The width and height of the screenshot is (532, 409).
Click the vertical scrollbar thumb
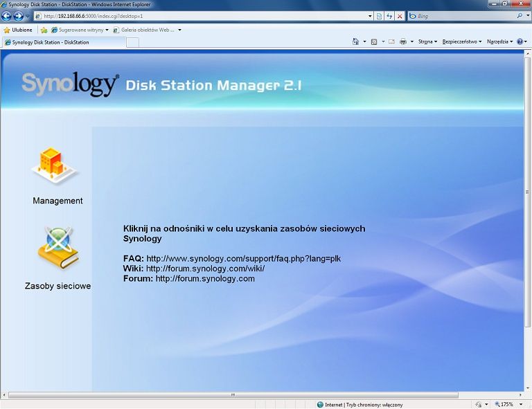point(527,192)
